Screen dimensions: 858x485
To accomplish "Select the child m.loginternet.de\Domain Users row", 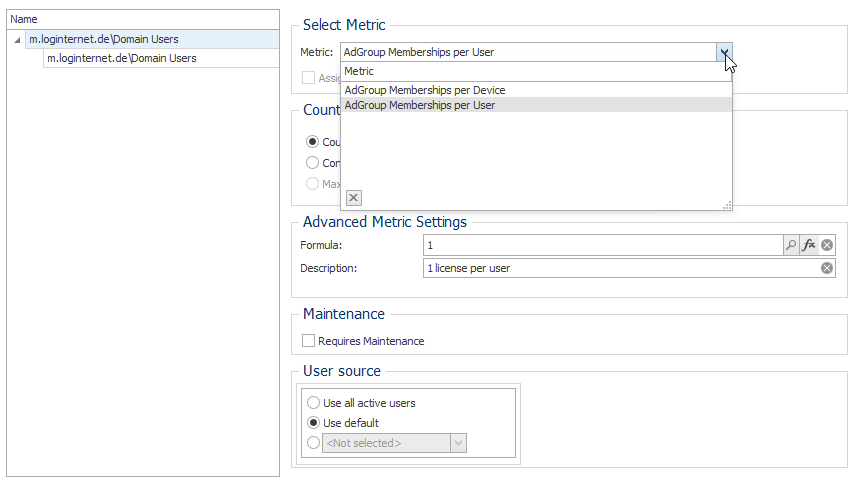I will pos(161,58).
